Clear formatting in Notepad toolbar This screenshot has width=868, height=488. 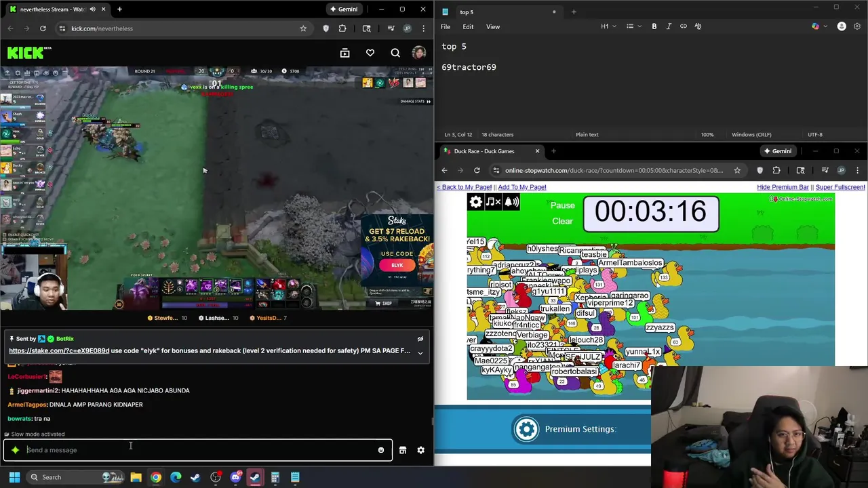click(698, 26)
